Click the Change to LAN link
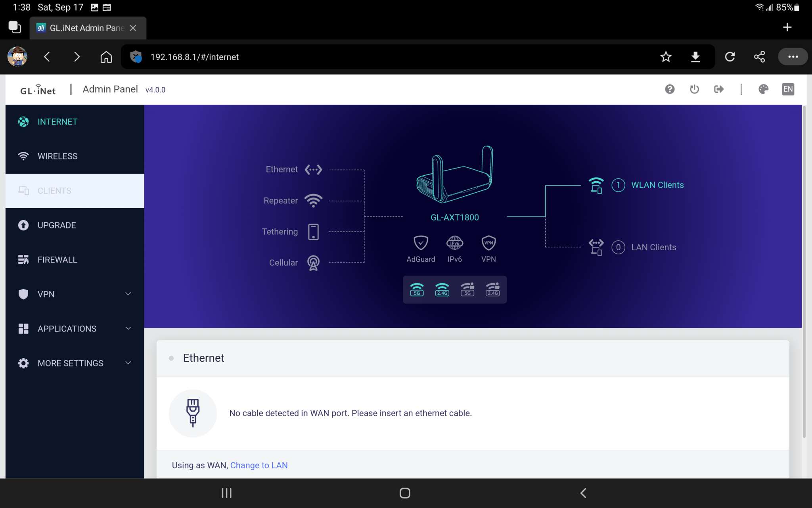 click(259, 465)
